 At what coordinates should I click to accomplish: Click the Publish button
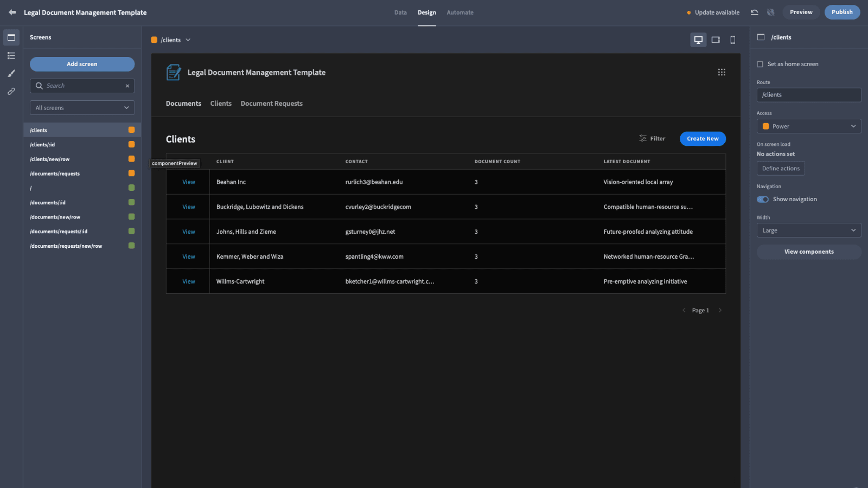pyautogui.click(x=842, y=12)
